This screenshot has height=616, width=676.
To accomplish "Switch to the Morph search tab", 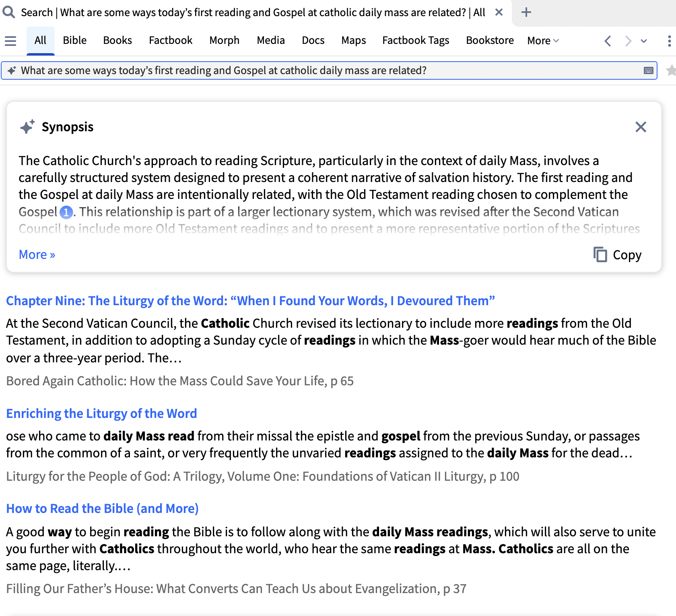I will point(225,40).
